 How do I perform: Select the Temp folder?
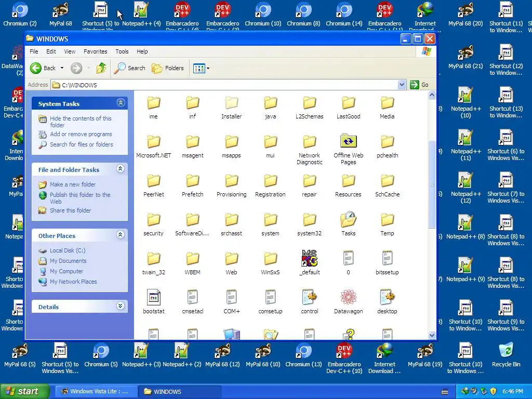tap(387, 225)
